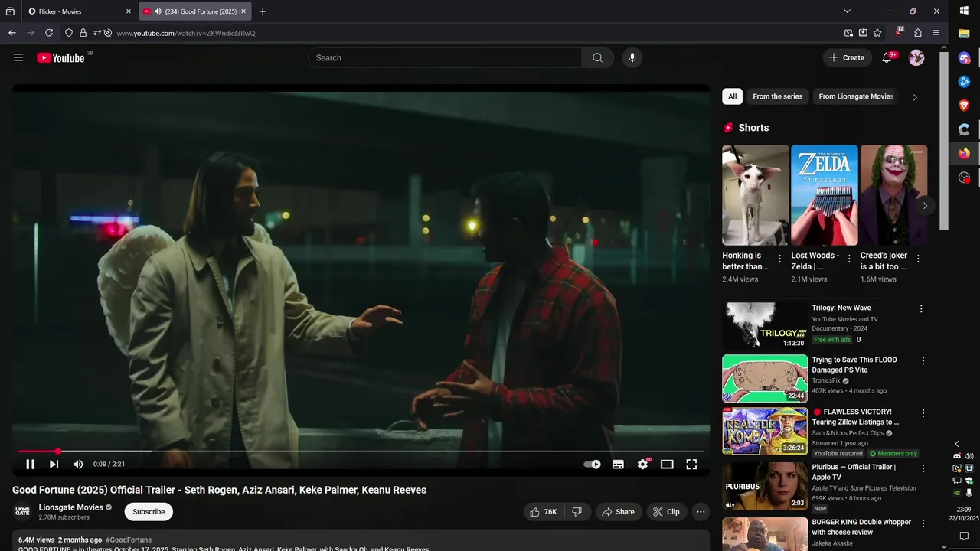Open Trying to Save FLOOD Damaged PS Vita
The image size is (980, 551).
click(x=854, y=365)
